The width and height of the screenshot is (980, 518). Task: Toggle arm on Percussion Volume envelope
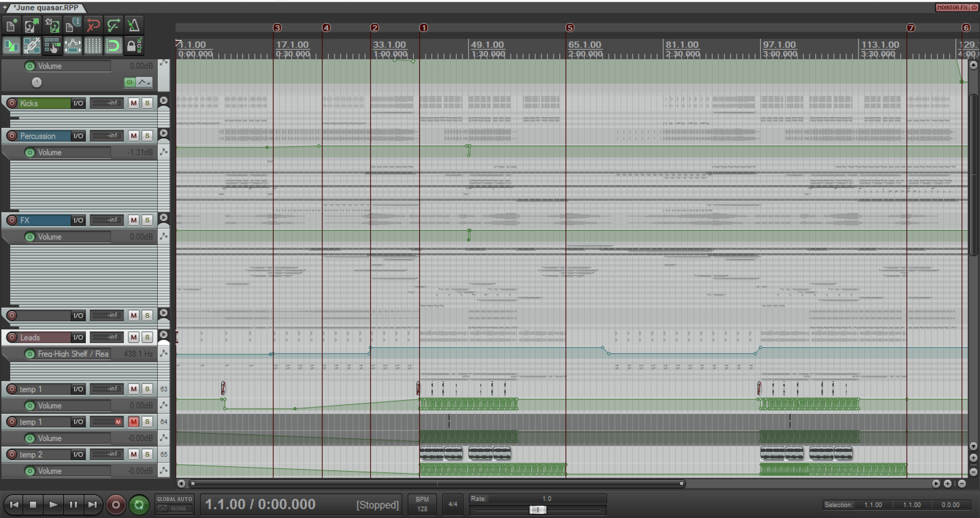pos(30,152)
